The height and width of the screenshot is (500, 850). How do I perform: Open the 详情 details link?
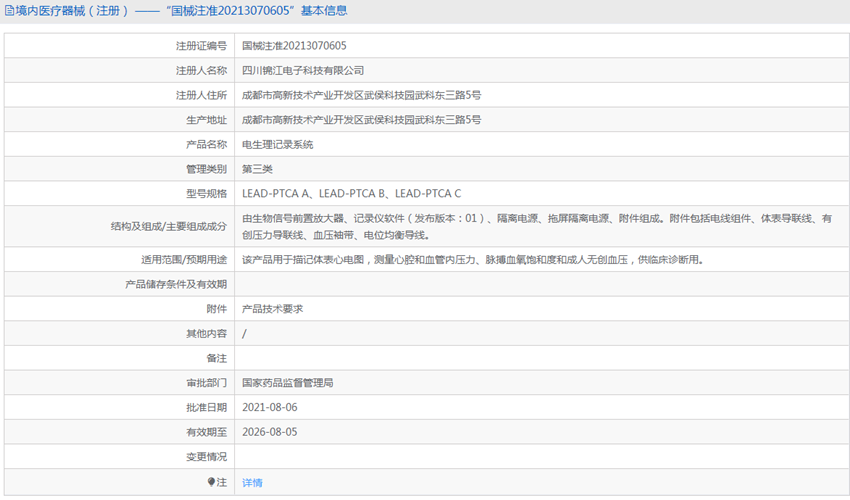[252, 482]
